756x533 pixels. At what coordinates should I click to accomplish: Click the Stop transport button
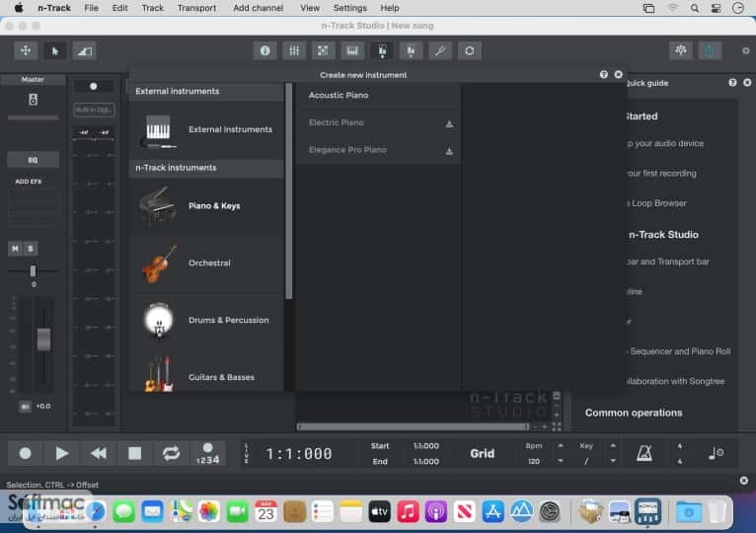point(134,453)
